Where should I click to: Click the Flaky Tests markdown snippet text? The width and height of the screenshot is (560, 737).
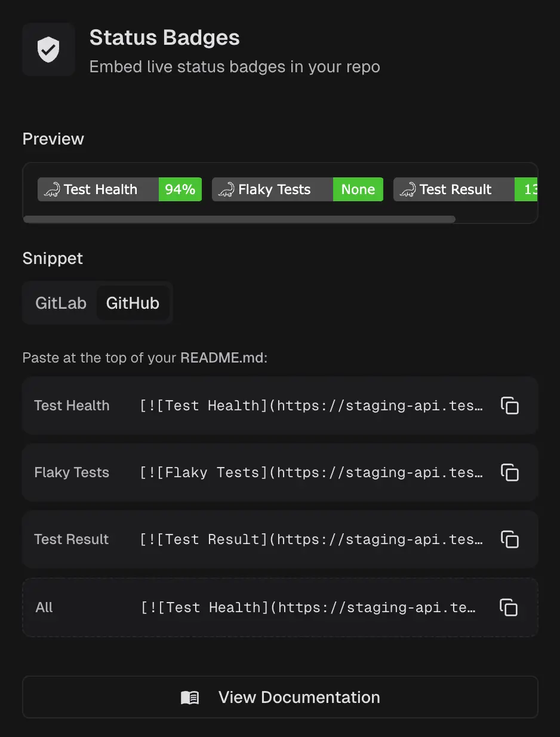(x=311, y=473)
